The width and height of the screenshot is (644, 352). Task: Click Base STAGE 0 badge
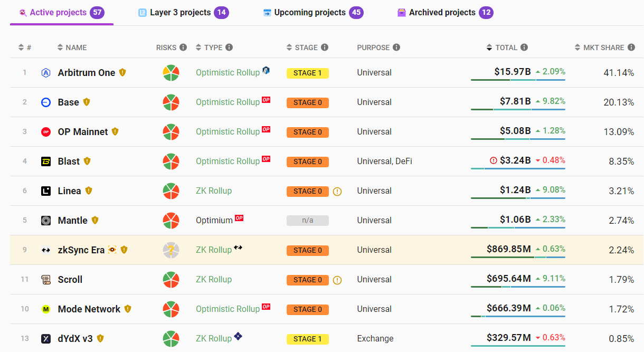point(308,103)
